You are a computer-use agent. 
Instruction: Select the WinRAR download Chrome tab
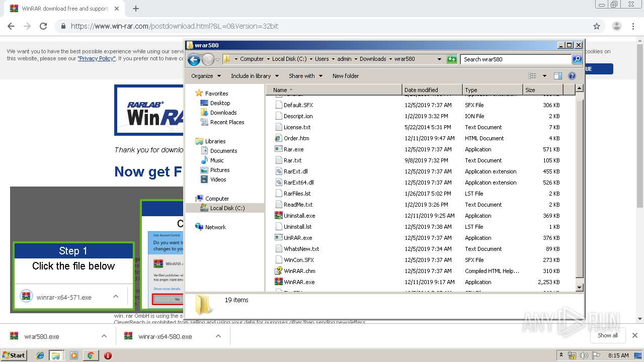tap(64, 9)
